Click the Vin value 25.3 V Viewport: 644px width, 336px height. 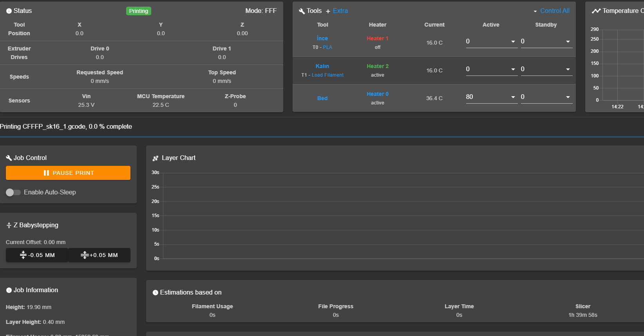86,105
